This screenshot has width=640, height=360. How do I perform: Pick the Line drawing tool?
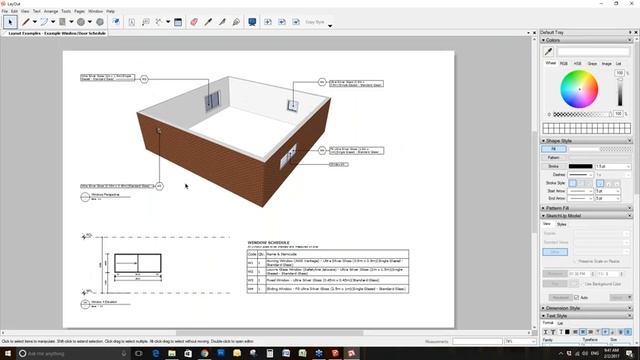click(x=26, y=22)
